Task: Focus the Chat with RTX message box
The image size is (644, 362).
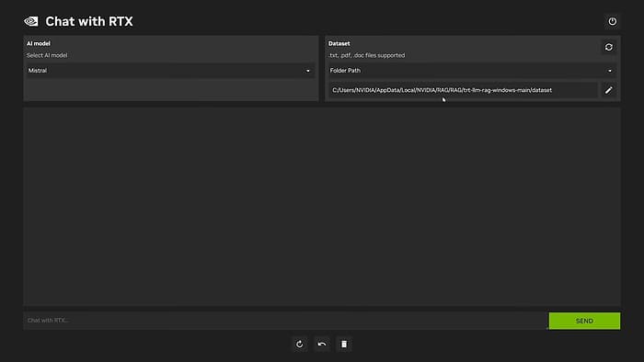Action: pos(286,320)
